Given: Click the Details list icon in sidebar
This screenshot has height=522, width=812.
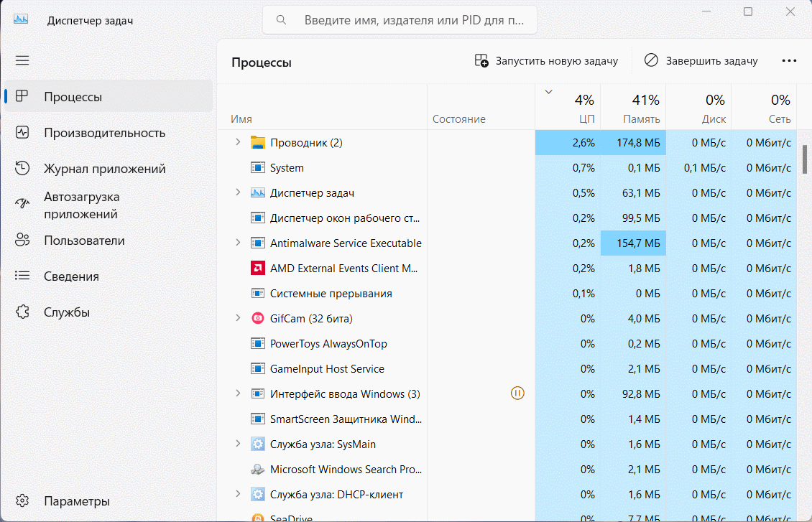Looking at the screenshot, I should (x=22, y=276).
